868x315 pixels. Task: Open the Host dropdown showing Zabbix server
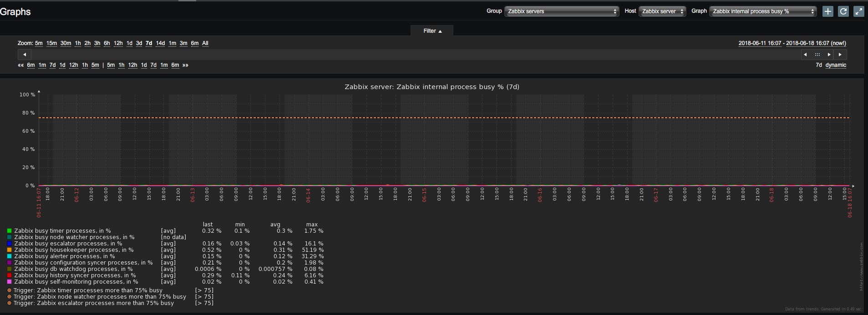pyautogui.click(x=662, y=11)
